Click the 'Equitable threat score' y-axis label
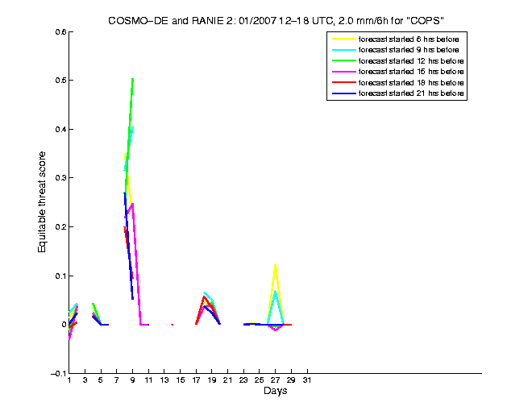 pyautogui.click(x=42, y=201)
